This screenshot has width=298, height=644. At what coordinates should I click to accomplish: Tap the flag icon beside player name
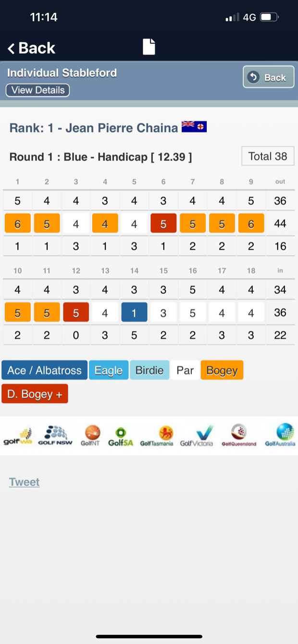pyautogui.click(x=194, y=127)
